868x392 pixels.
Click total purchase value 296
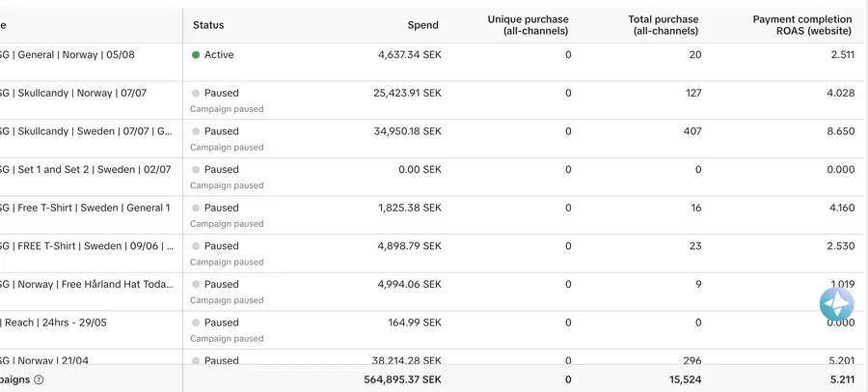coord(692,360)
